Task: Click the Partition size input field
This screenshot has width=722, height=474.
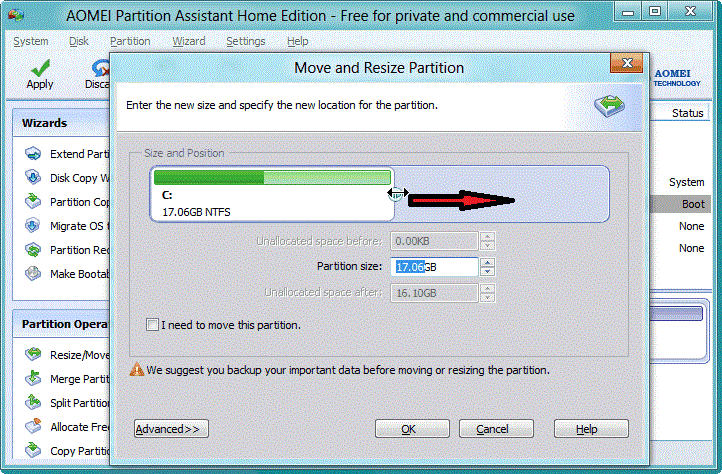Action: click(x=434, y=267)
